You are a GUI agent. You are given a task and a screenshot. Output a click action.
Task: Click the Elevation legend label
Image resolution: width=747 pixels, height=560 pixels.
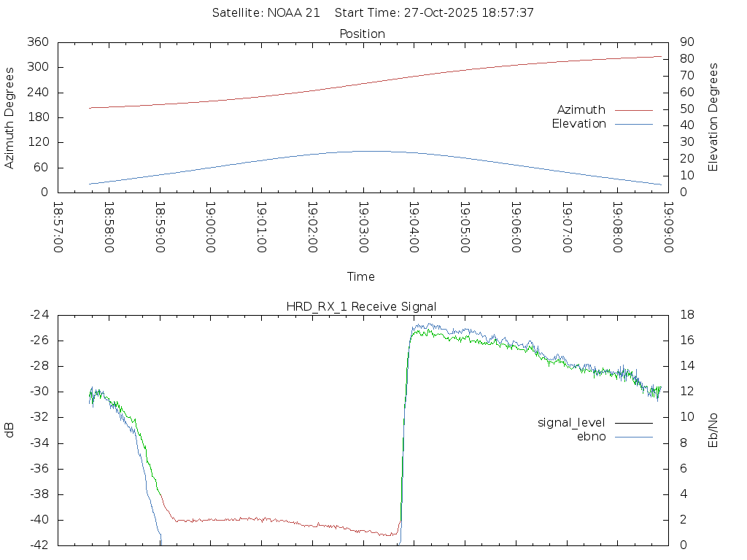(x=578, y=124)
